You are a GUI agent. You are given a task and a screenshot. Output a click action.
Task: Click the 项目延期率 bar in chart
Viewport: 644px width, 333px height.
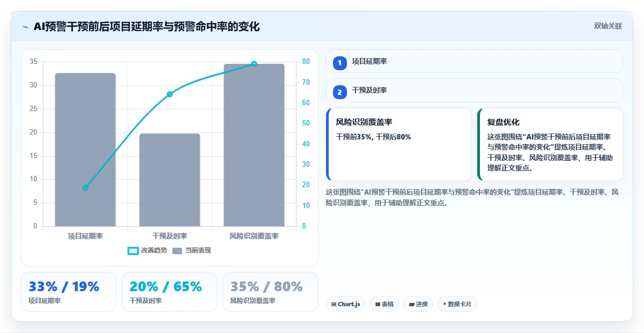pyautogui.click(x=85, y=150)
